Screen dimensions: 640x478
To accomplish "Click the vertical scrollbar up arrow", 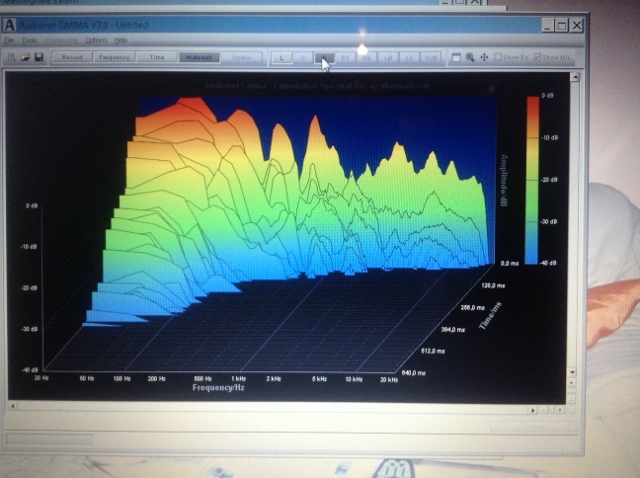I will pos(575,77).
